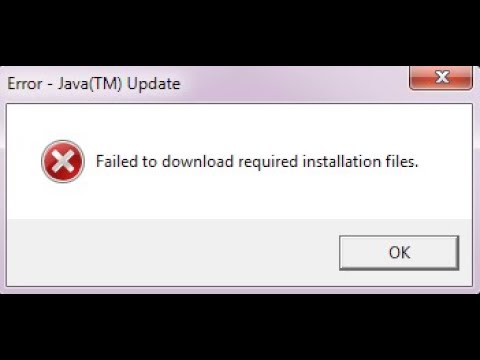
Task: Click the white panel area above the message
Action: coord(239,122)
